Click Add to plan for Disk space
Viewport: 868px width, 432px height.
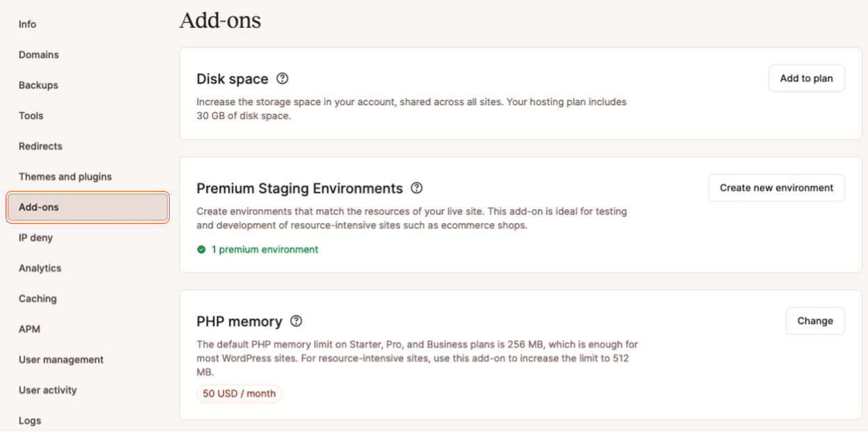coord(806,78)
